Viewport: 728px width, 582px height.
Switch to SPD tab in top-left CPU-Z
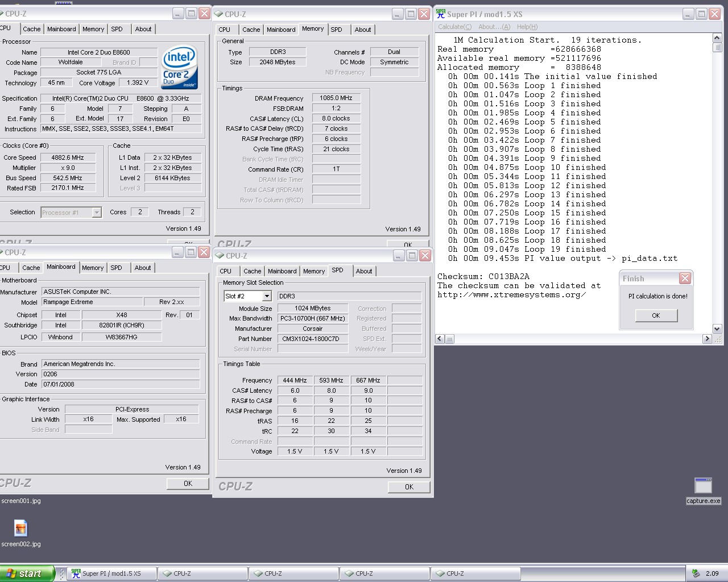tap(117, 29)
